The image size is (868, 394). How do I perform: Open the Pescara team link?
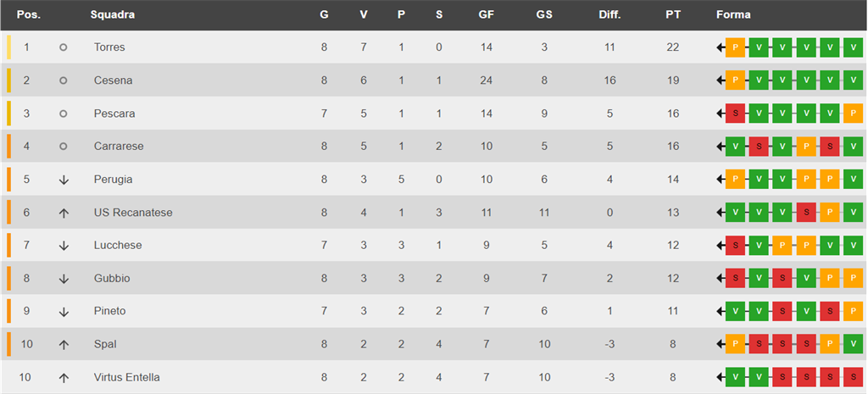114,114
